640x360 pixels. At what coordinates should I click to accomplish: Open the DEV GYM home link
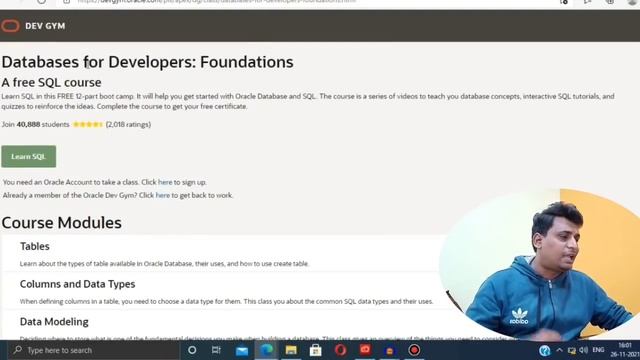click(x=45, y=26)
